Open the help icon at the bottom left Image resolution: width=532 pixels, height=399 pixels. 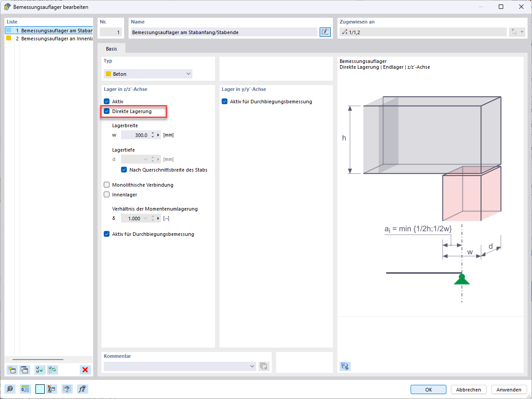[x=10, y=389]
